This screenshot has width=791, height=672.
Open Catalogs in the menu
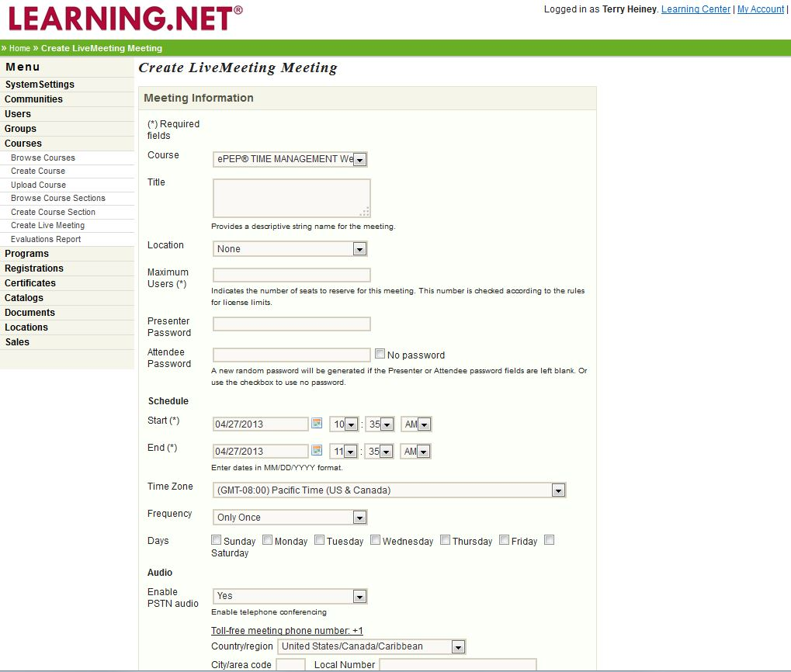[24, 297]
